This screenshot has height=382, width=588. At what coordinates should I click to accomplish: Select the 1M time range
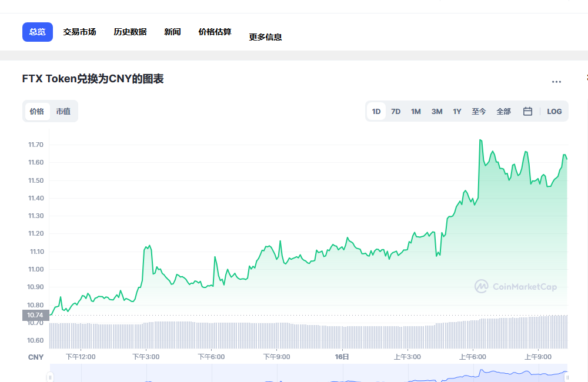(x=416, y=111)
